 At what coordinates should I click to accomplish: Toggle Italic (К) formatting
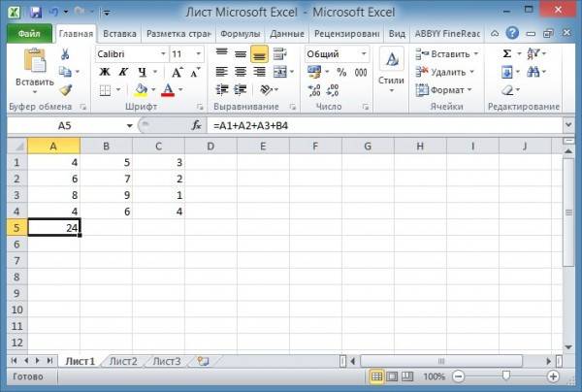click(123, 73)
